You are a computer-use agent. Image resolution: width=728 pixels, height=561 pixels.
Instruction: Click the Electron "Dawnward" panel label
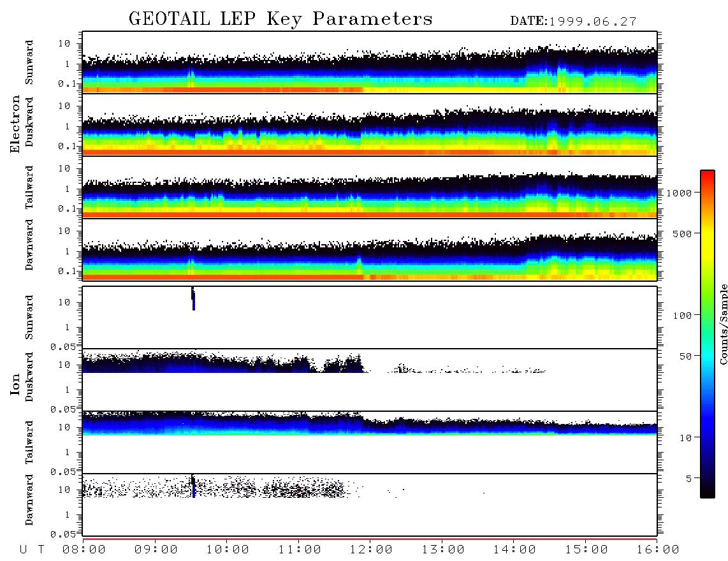pos(29,245)
